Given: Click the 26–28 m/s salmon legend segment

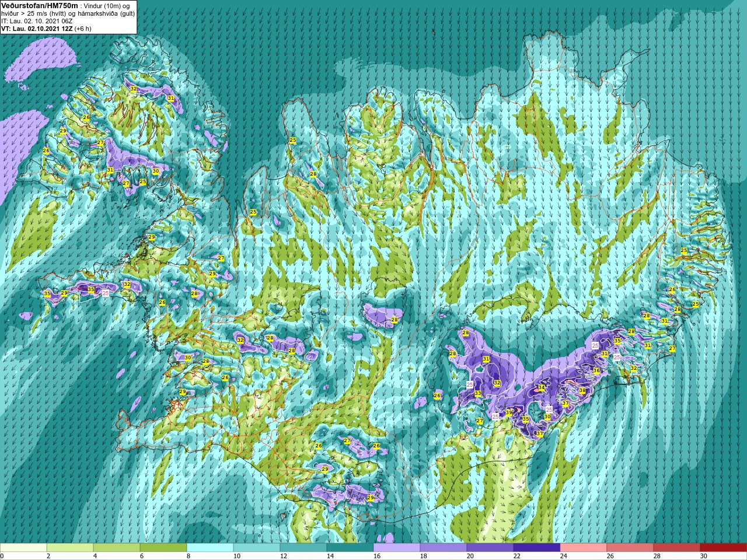Looking at the screenshot, I should (x=630, y=548).
